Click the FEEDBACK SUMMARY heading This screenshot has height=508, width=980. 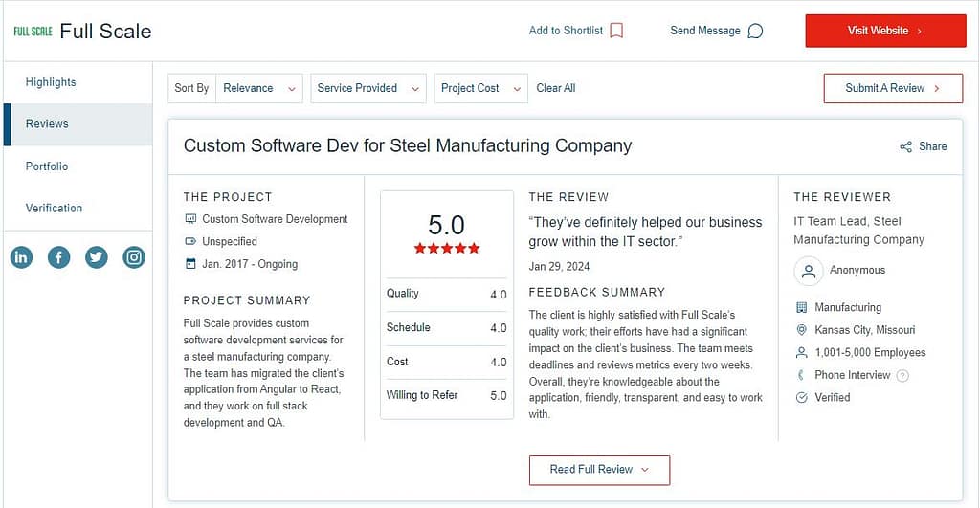(x=597, y=293)
